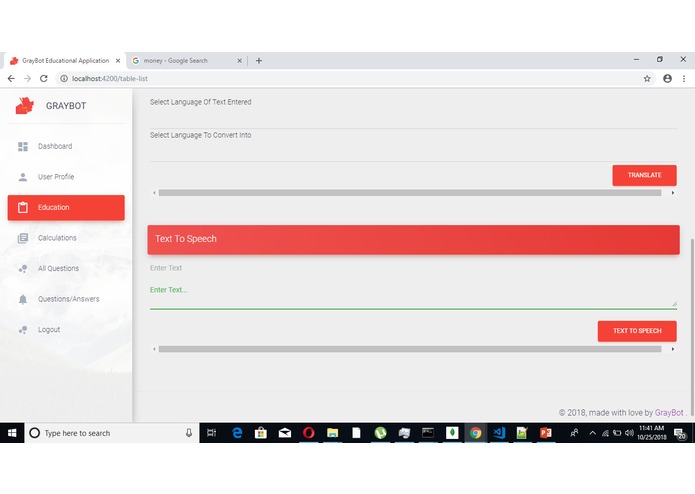Image resolution: width=695 pixels, height=494 pixels.
Task: Click the translate card horizontal scrollbar
Action: pos(410,193)
